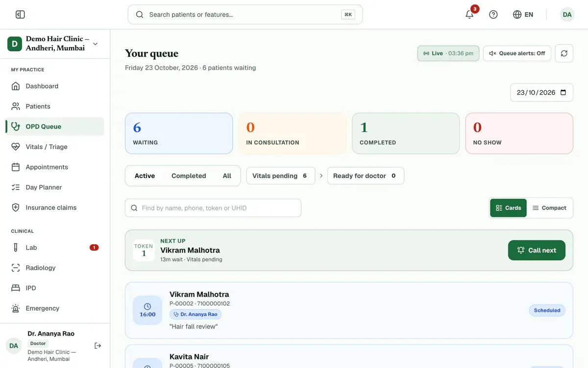Click P-00002 · 7100000102 text
The height and width of the screenshot is (368, 588).
pyautogui.click(x=199, y=304)
